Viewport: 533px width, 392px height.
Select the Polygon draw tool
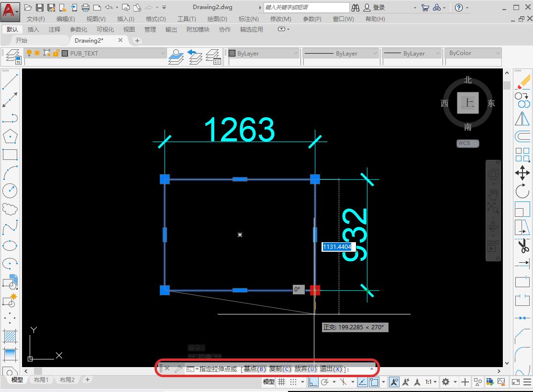click(10, 136)
